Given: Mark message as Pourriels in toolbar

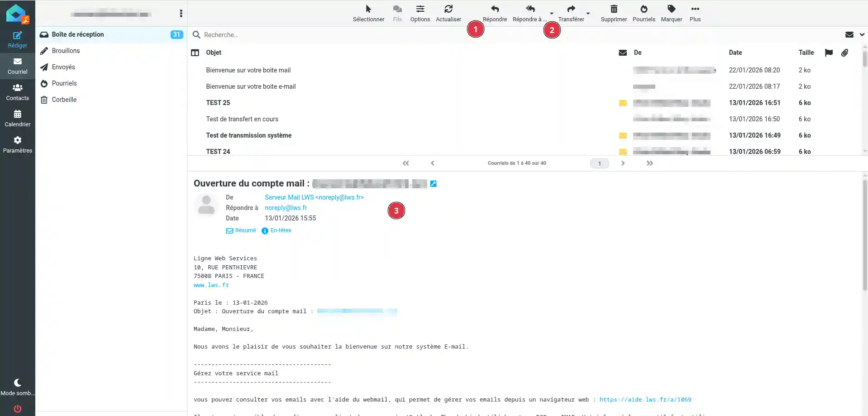Looking at the screenshot, I should click(644, 13).
